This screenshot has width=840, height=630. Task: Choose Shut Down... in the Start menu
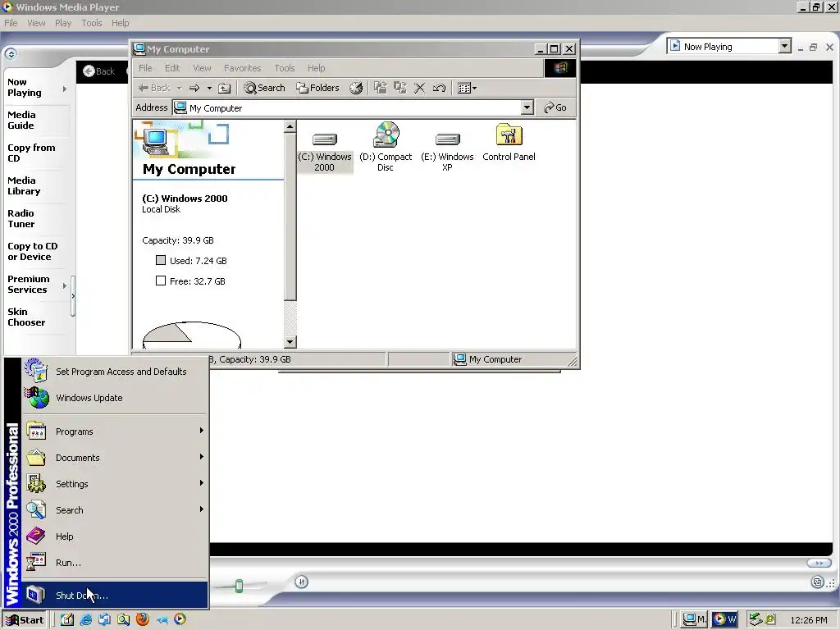coord(115,596)
